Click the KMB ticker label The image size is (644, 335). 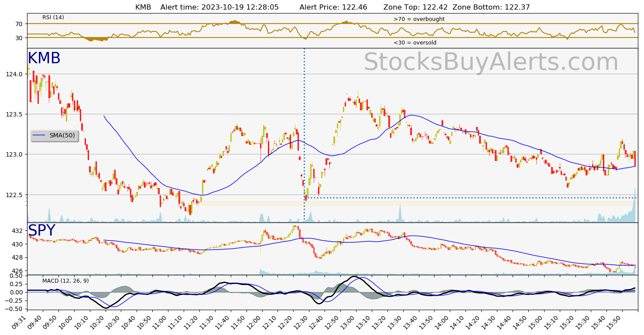(x=44, y=58)
